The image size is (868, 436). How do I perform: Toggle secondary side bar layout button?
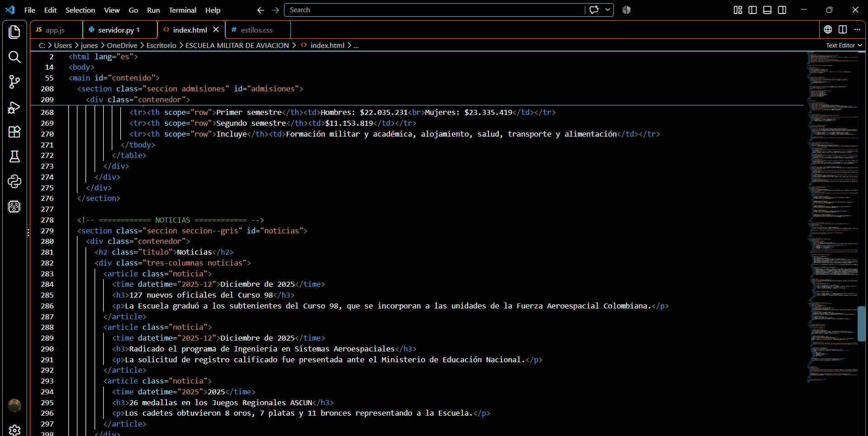click(x=782, y=10)
